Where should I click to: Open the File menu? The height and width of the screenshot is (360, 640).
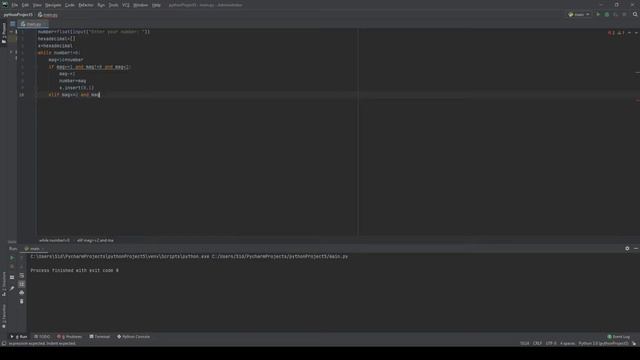(15, 5)
